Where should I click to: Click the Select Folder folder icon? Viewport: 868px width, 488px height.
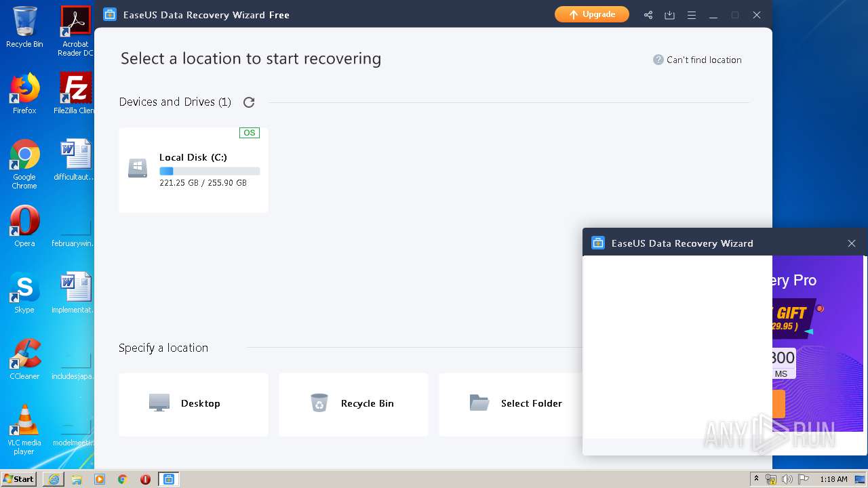(479, 403)
